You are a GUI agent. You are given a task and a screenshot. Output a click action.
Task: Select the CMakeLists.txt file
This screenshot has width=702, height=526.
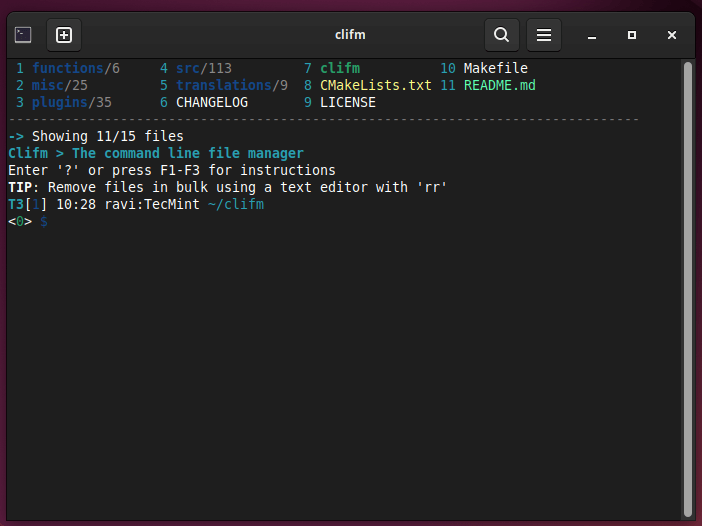(376, 86)
